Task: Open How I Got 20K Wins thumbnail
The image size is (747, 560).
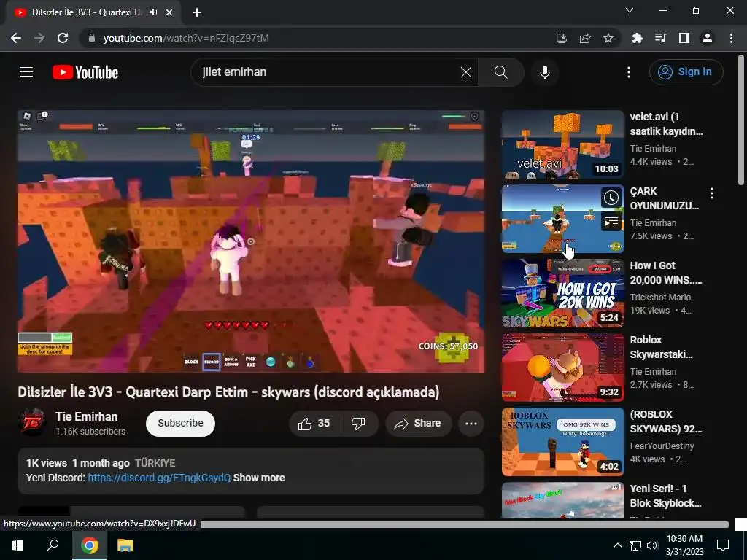Action: click(x=562, y=293)
